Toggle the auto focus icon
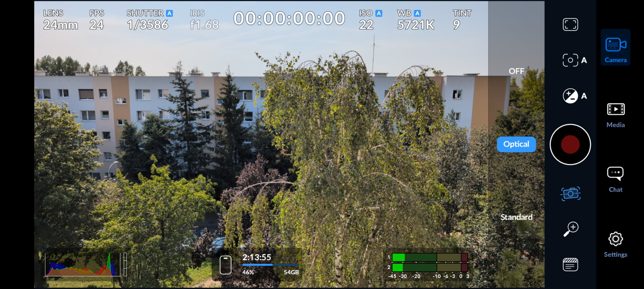Viewport: 644px width, 289px height. 574,60
